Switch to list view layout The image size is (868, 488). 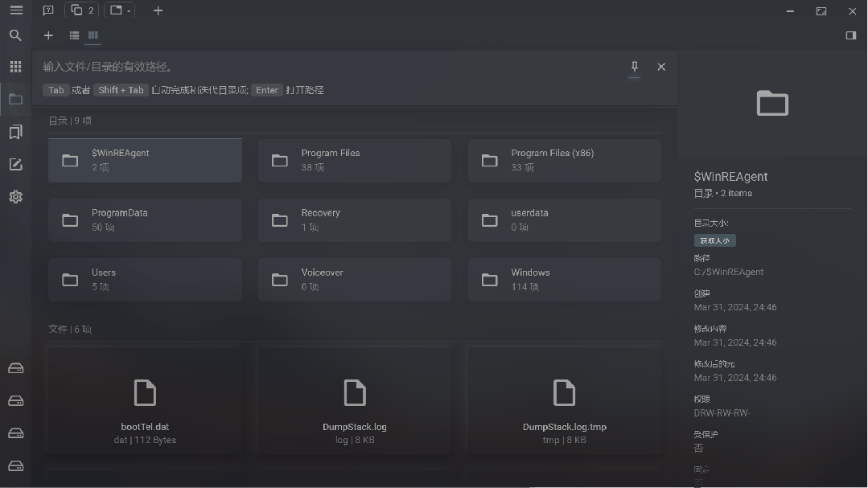[x=74, y=35]
